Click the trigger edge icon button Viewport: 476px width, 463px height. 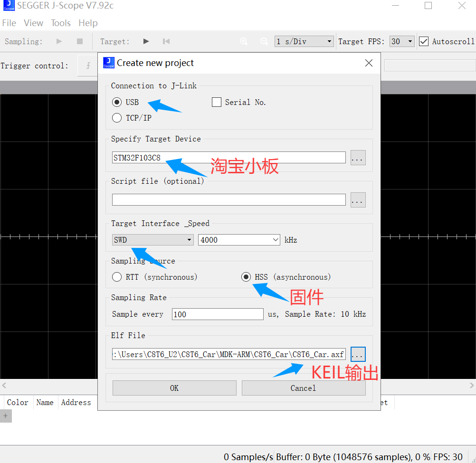pos(88,65)
